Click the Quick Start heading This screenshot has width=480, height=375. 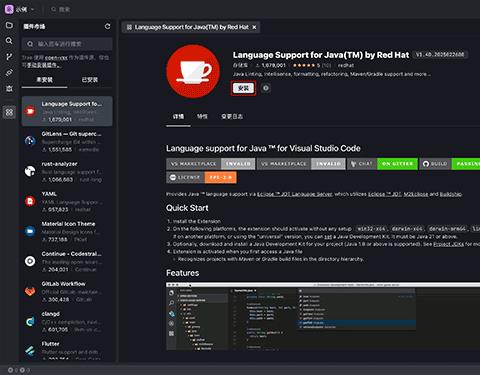(187, 208)
